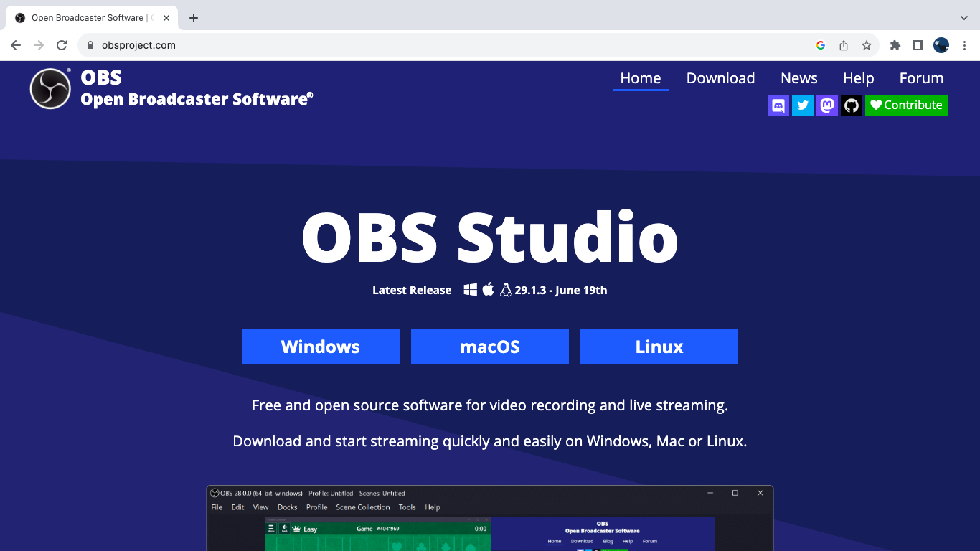
Task: Close the Open Broadcaster Software tab
Action: 166,18
